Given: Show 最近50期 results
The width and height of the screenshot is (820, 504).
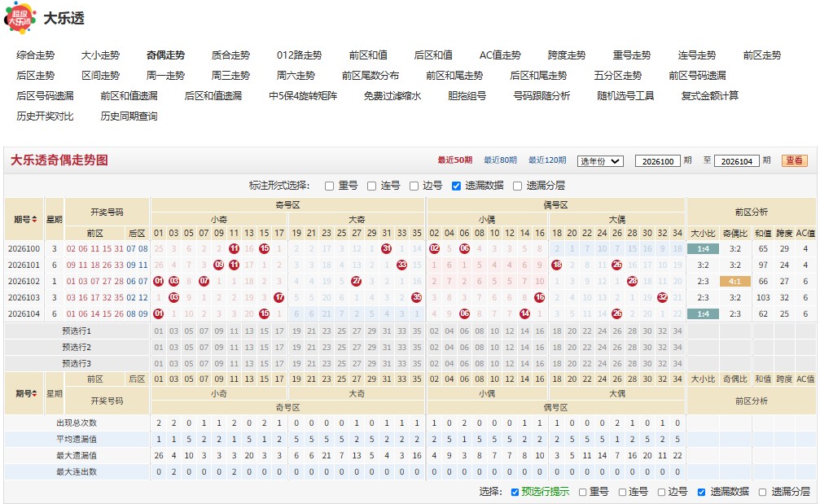Looking at the screenshot, I should 455,160.
